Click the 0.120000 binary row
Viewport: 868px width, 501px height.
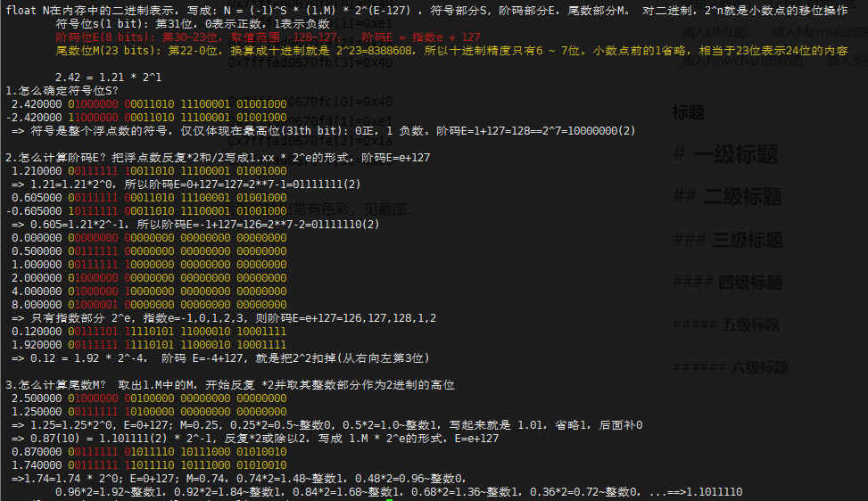pyautogui.click(x=149, y=332)
